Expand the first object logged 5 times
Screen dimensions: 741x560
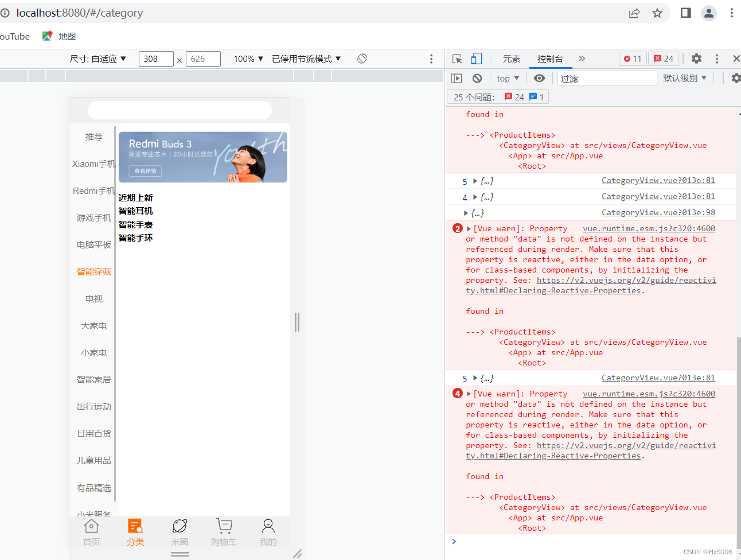(475, 181)
